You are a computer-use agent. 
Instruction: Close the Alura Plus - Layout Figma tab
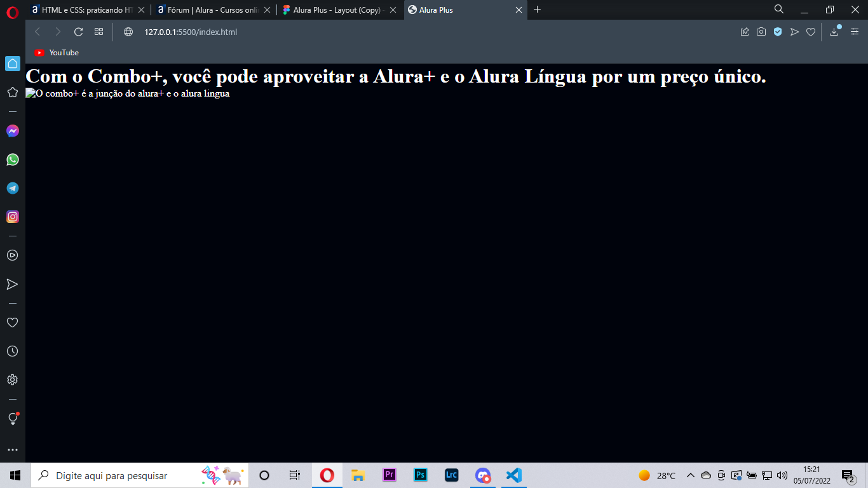tap(393, 10)
